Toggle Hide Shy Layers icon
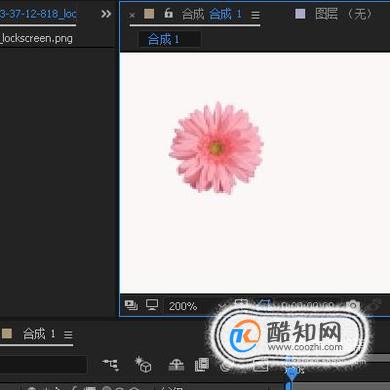Screen dimensions: 390x390 pyautogui.click(x=176, y=365)
